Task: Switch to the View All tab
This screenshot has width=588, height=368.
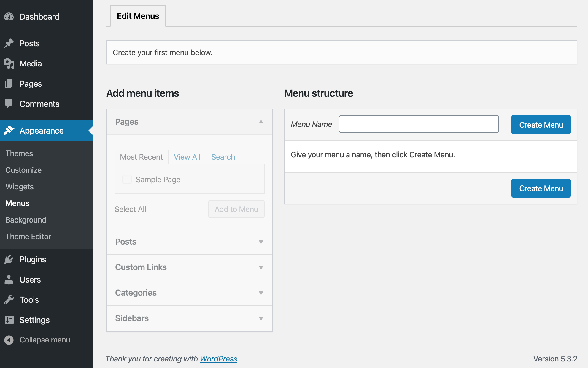Action: tap(187, 157)
